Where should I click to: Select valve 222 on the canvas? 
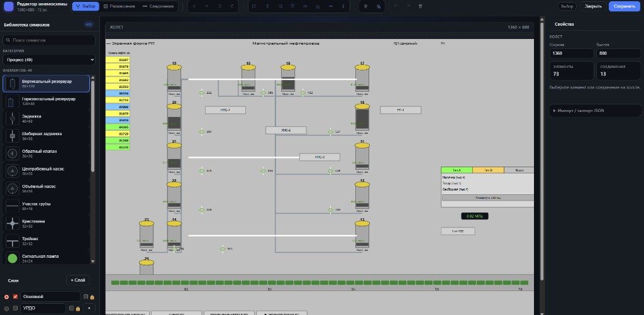coord(202,93)
